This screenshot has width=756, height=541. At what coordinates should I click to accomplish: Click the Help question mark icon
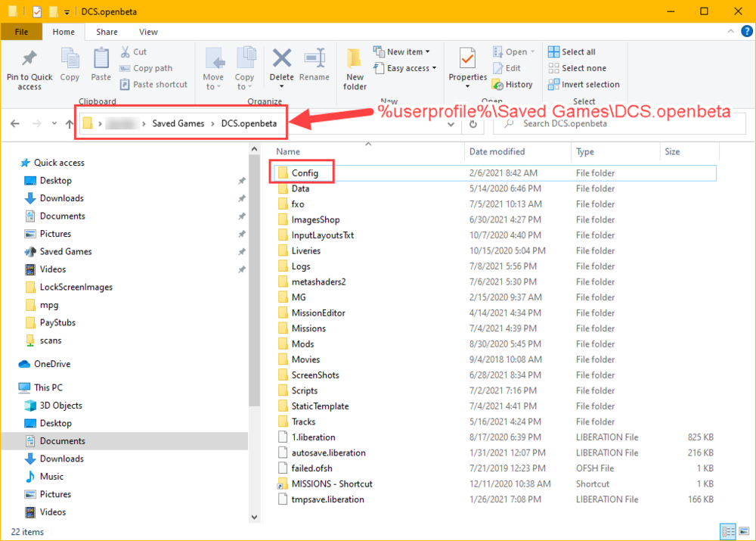pyautogui.click(x=746, y=31)
